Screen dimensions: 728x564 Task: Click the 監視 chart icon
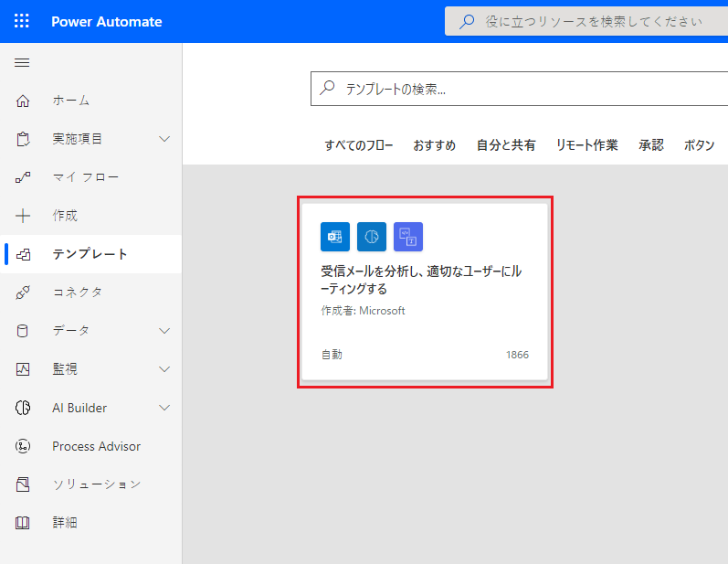pos(23,369)
